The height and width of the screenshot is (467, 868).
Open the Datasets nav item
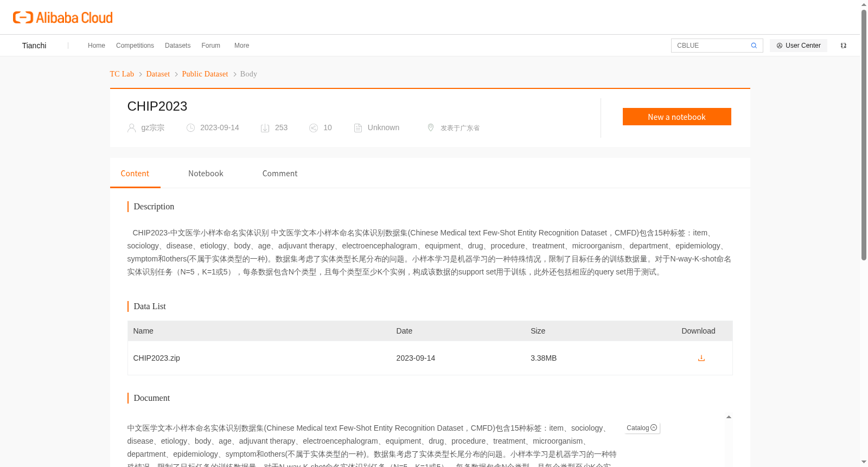[177, 46]
